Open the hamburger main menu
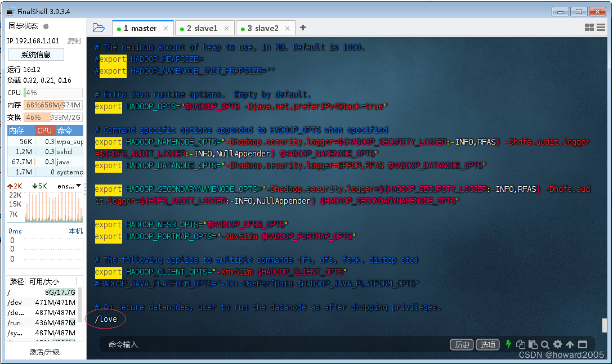 [601, 28]
